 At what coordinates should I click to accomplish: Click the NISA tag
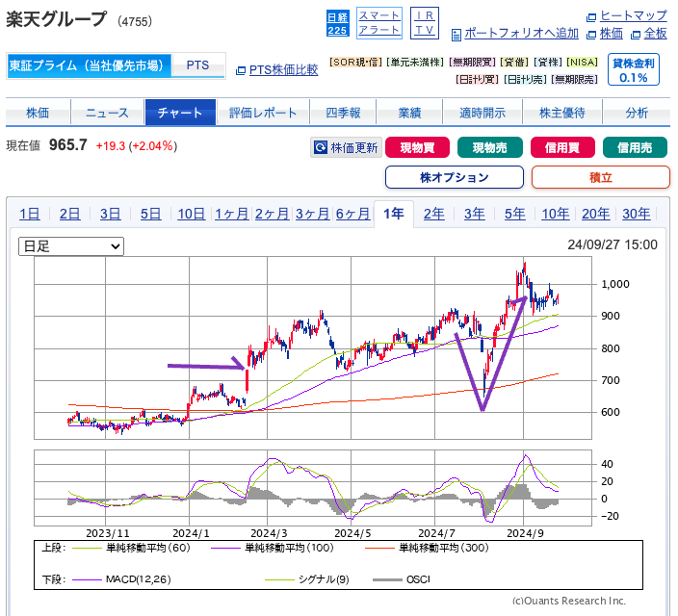582,63
